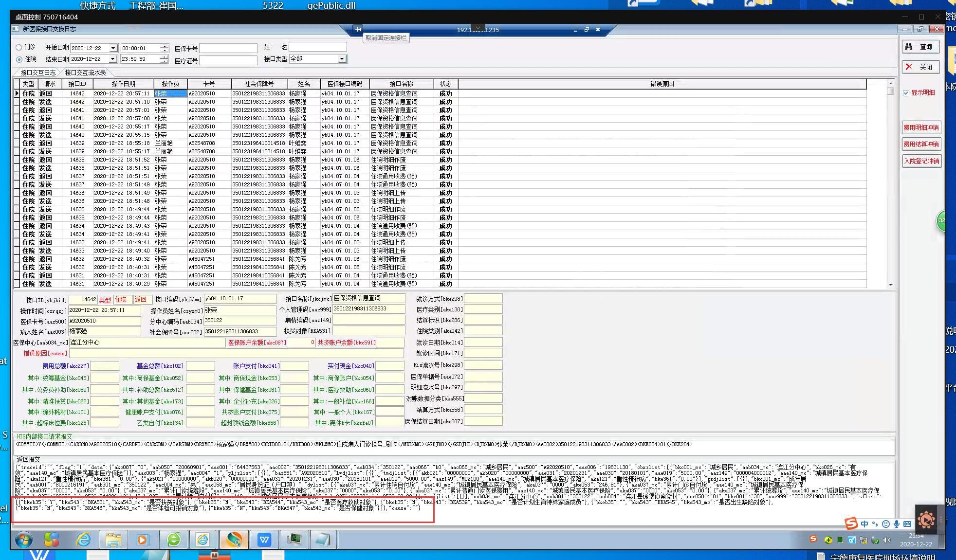The width and height of the screenshot is (956, 560).
Task: Click the 费用明细冲销 button
Action: pyautogui.click(x=921, y=127)
